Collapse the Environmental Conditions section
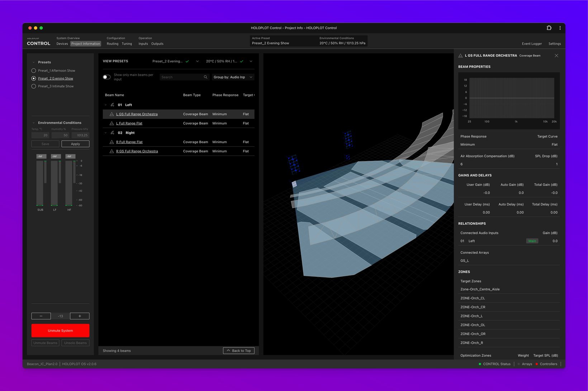Screen dimensions: 588x391 click(x=34, y=123)
